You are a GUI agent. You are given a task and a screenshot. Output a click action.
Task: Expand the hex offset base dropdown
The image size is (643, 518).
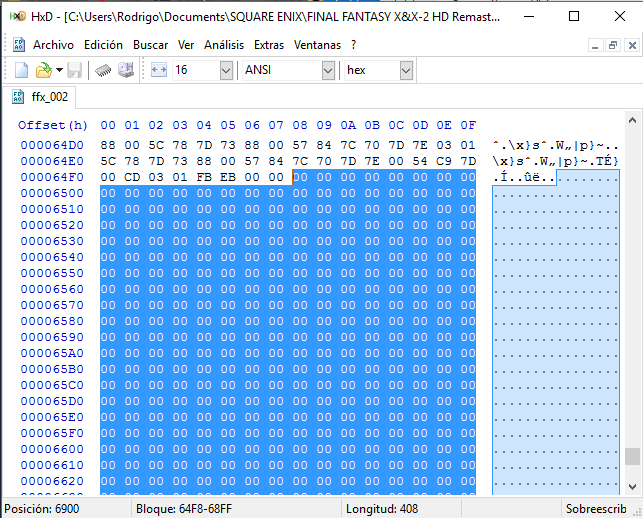coord(406,71)
